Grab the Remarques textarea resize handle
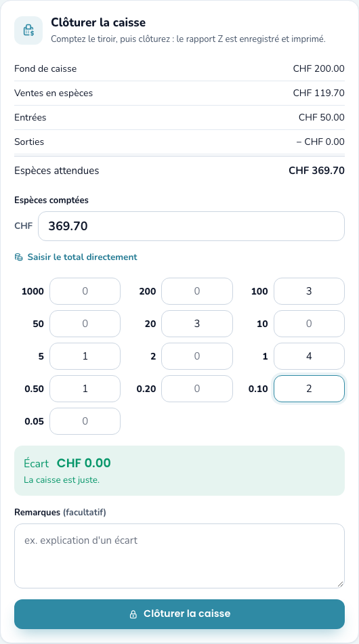The image size is (359, 644). pos(341,584)
